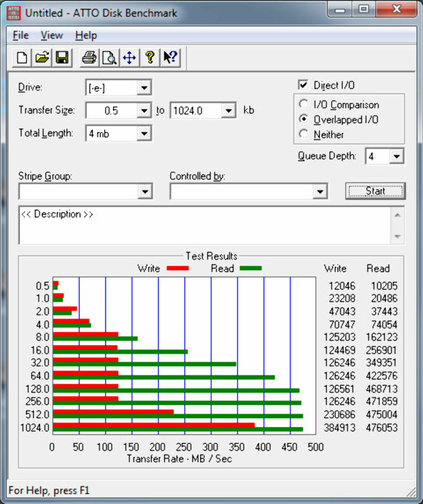
Task: Save benchmark results with floppy icon
Action: [62, 57]
